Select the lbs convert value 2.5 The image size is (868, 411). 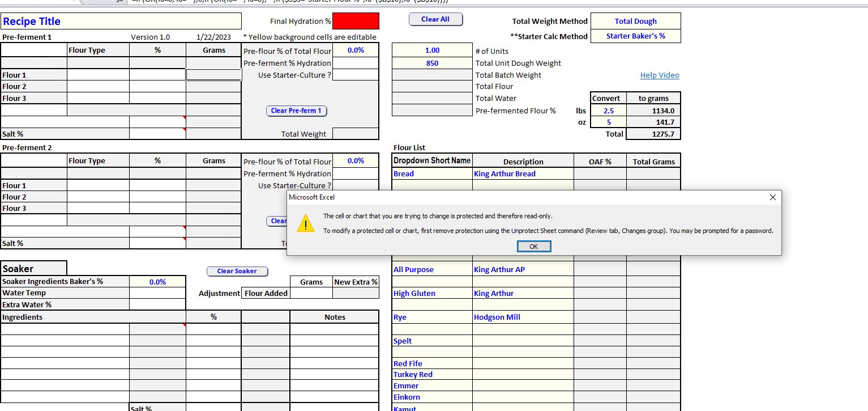pos(609,111)
